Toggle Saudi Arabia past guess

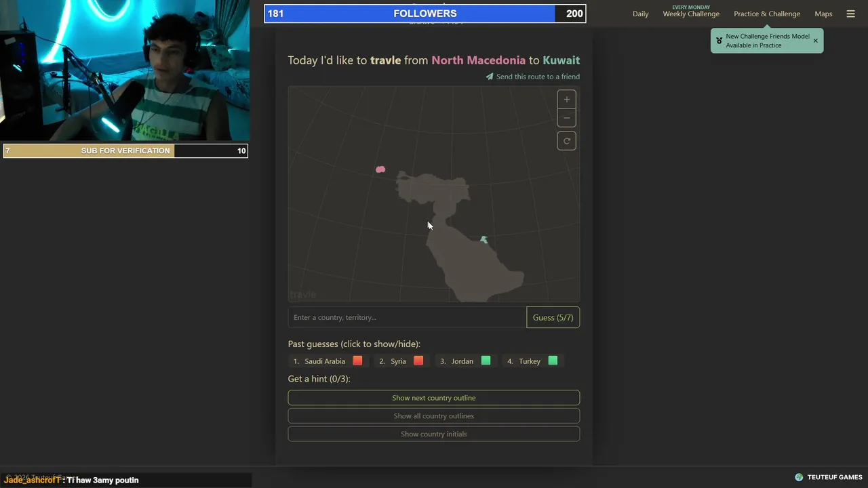tap(328, 361)
